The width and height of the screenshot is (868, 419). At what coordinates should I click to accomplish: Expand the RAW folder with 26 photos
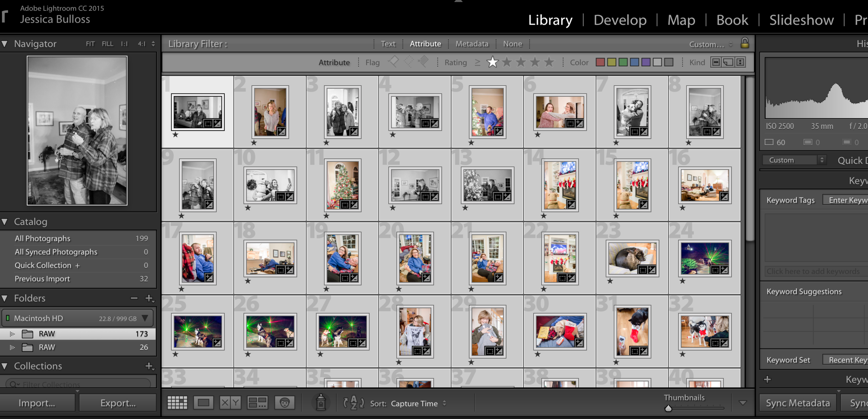12,347
